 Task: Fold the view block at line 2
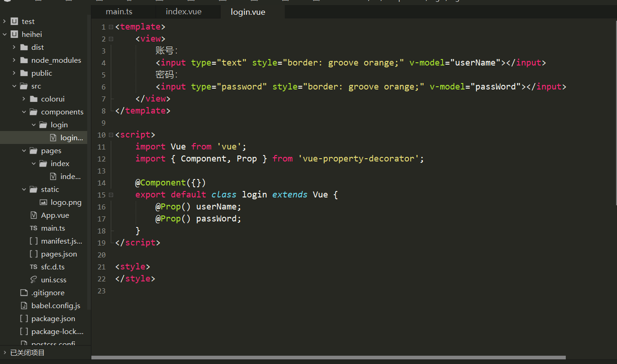[x=111, y=39]
